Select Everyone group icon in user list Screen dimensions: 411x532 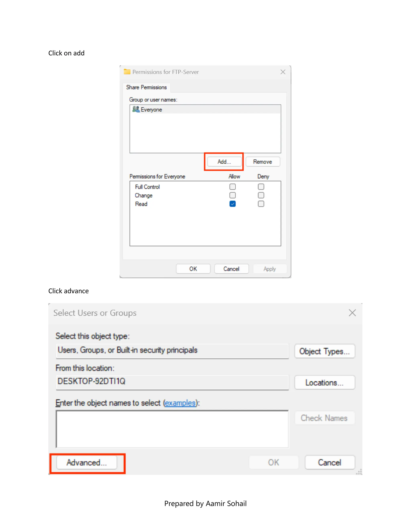tap(136, 109)
